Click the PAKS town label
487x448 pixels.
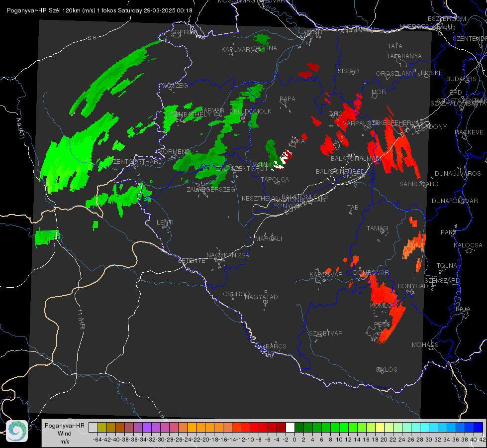[449, 232]
